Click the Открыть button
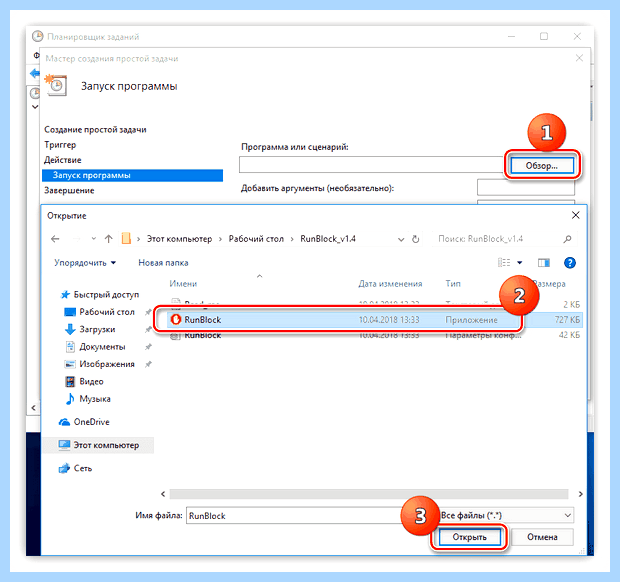The width and height of the screenshot is (620, 582). (x=469, y=537)
